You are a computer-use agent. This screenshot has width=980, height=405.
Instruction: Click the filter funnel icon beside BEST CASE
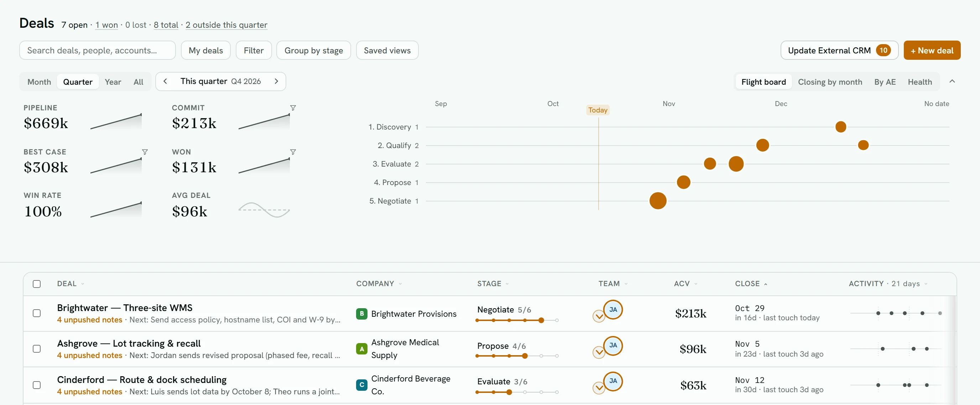(145, 152)
